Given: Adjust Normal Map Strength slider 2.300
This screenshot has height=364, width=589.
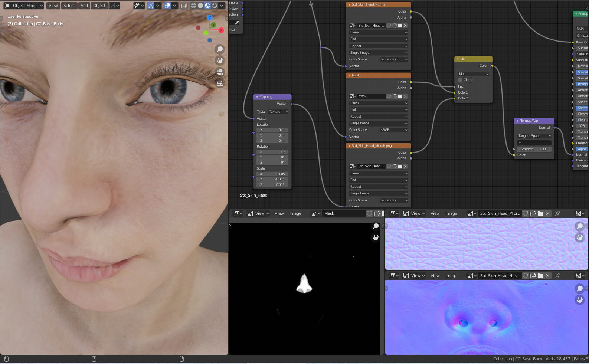Looking at the screenshot, I should pyautogui.click(x=534, y=149).
